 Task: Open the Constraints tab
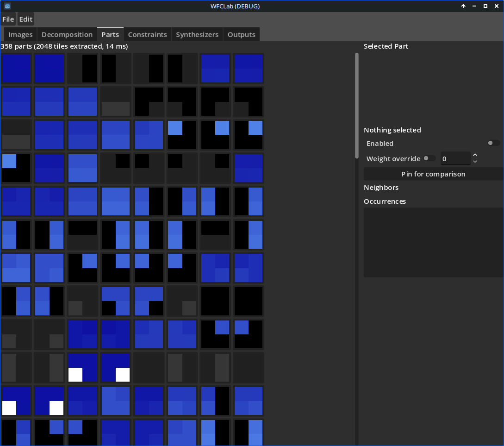click(x=148, y=34)
